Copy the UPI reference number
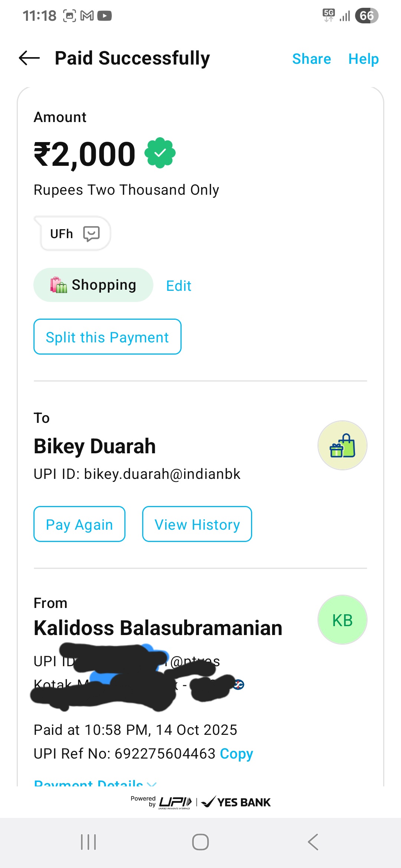This screenshot has height=868, width=401. (x=236, y=753)
